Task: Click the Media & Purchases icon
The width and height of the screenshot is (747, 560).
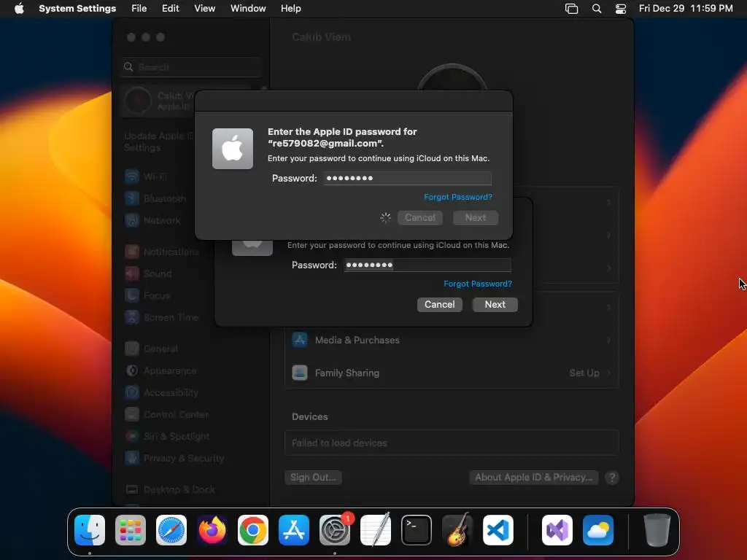Action: (x=300, y=340)
